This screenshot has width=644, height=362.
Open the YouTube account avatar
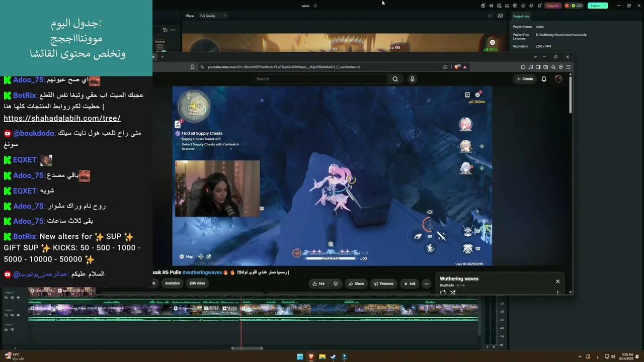[x=558, y=79]
